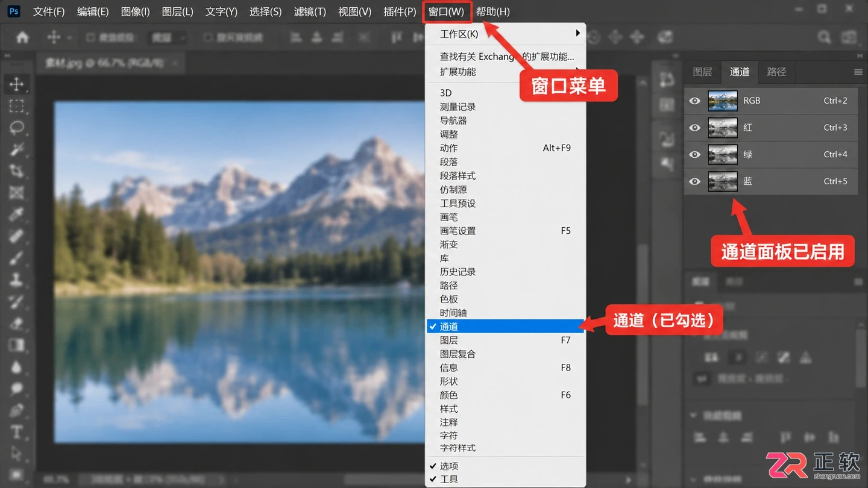Choose the Eraser tool
Viewport: 868px width, 488px height.
click(16, 323)
